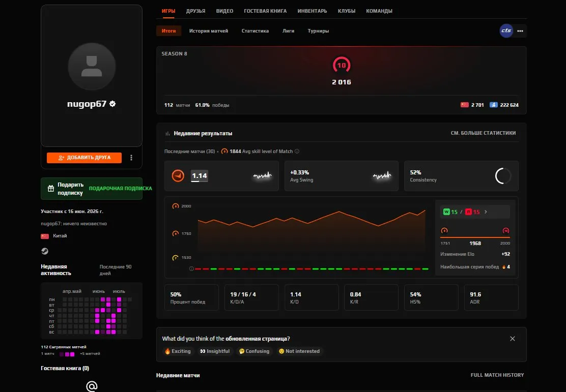Image resolution: width=566 pixels, height=392 pixels.
Task: Click the @ icon under guestbook
Action: coord(92,386)
